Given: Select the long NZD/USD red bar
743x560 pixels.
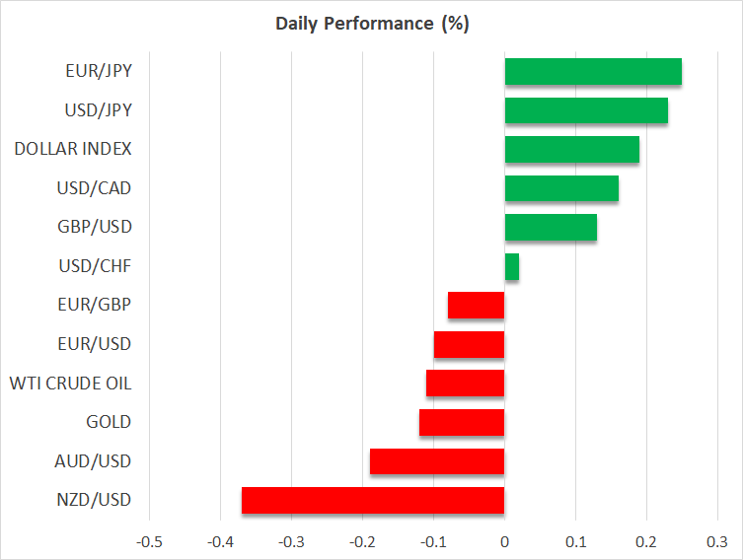Looking at the screenshot, I should pyautogui.click(x=372, y=500).
